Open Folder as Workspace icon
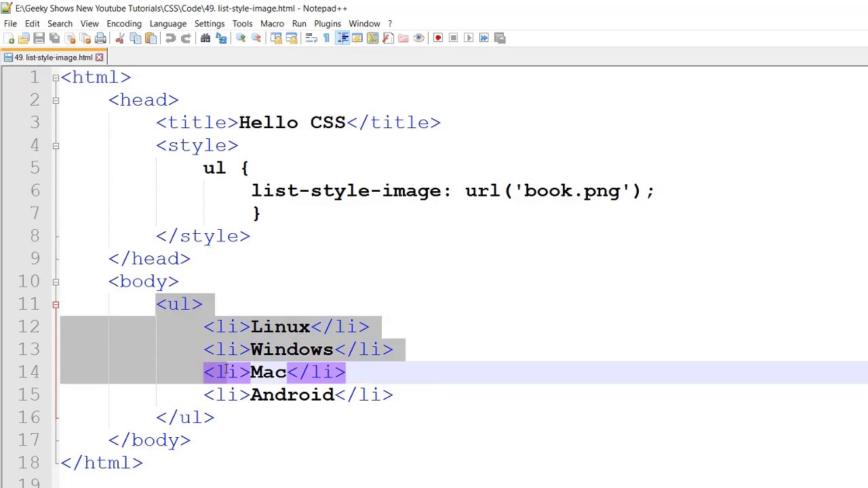Viewport: 868px width, 488px height. (x=403, y=38)
